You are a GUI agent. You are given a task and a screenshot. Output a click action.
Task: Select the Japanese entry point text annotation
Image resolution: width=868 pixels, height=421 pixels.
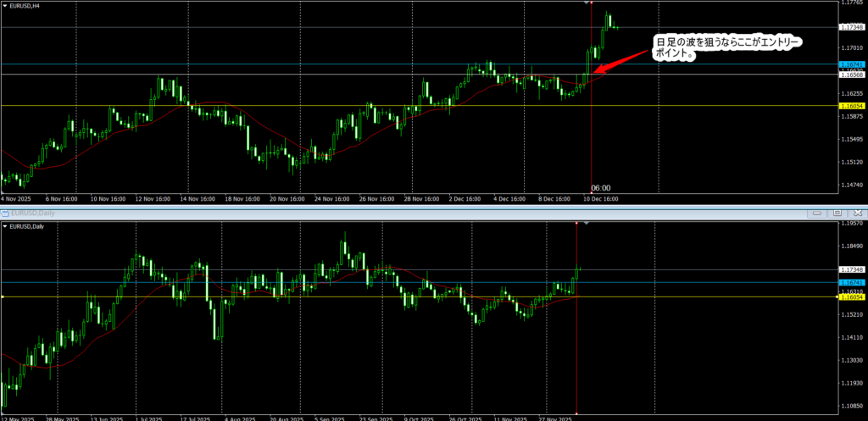(x=725, y=47)
